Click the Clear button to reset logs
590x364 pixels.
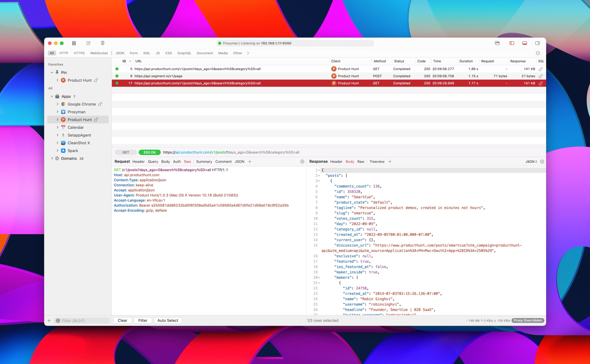click(122, 321)
